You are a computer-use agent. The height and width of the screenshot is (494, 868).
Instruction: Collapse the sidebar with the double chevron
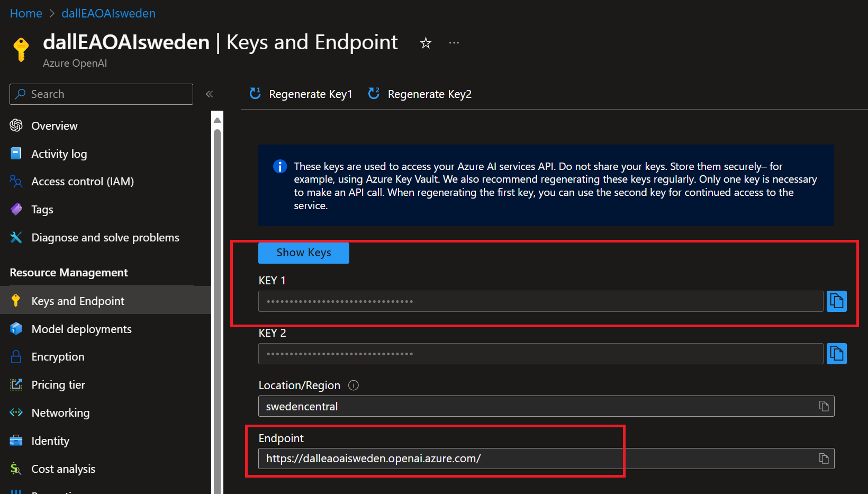pyautogui.click(x=210, y=94)
